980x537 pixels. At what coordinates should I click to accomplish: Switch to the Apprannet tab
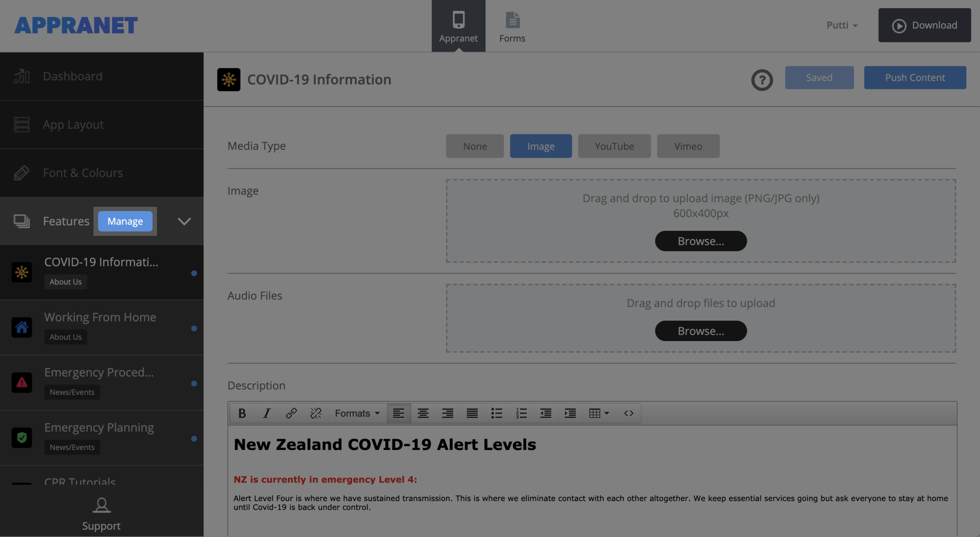(x=458, y=26)
